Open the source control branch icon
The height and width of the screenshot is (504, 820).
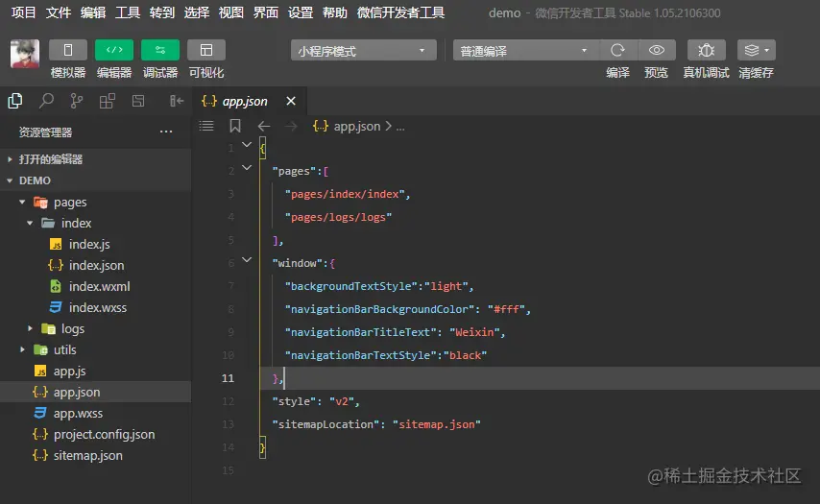coord(77,101)
